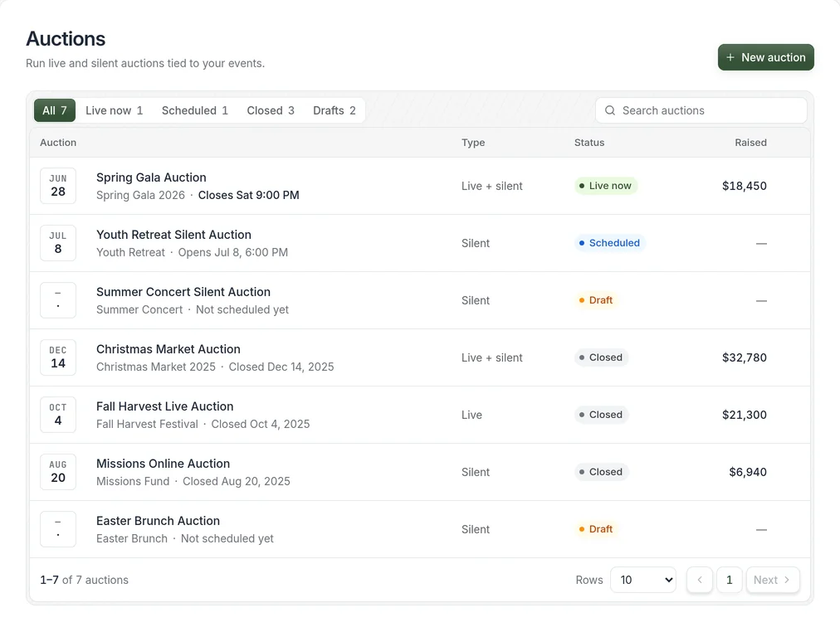Click "Opens Jul 8, 6:00 PM" text
This screenshot has width=840, height=632.
point(233,253)
